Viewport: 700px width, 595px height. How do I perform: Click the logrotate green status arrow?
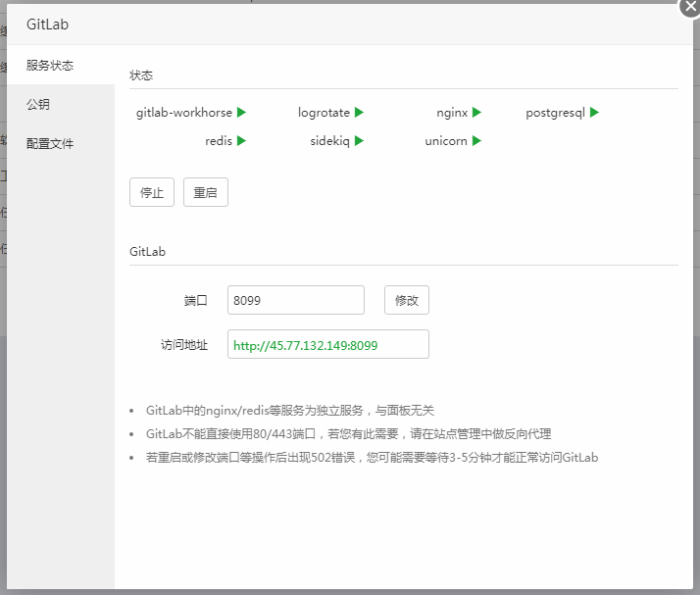pyautogui.click(x=359, y=113)
